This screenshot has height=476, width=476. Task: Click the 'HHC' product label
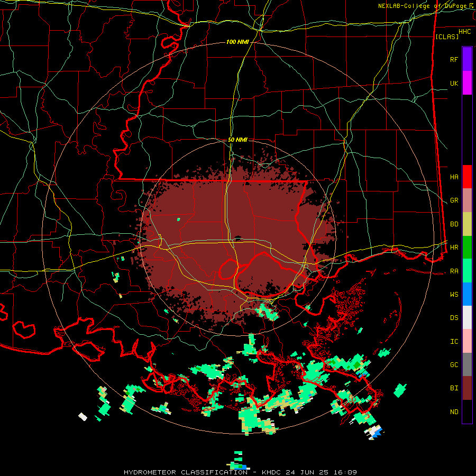pyautogui.click(x=465, y=32)
